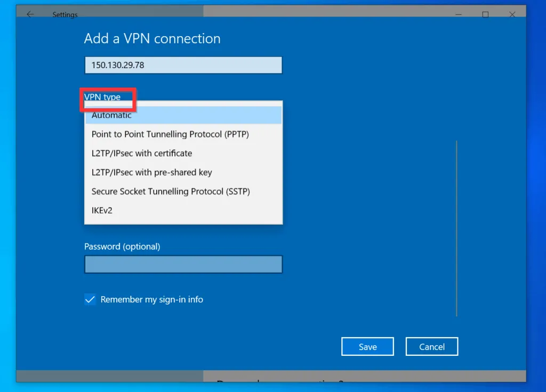Toggle the sign-in info checkbox
The width and height of the screenshot is (546, 392).
pyautogui.click(x=90, y=299)
